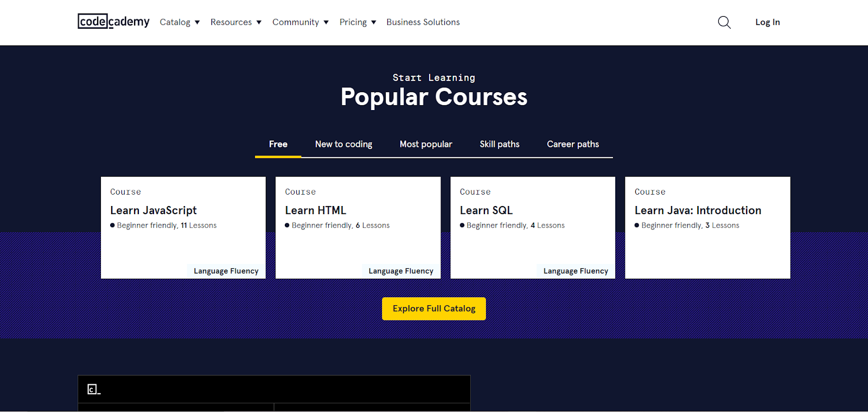Open the Community dropdown menu
Screen dimensions: 868x412
coord(301,22)
